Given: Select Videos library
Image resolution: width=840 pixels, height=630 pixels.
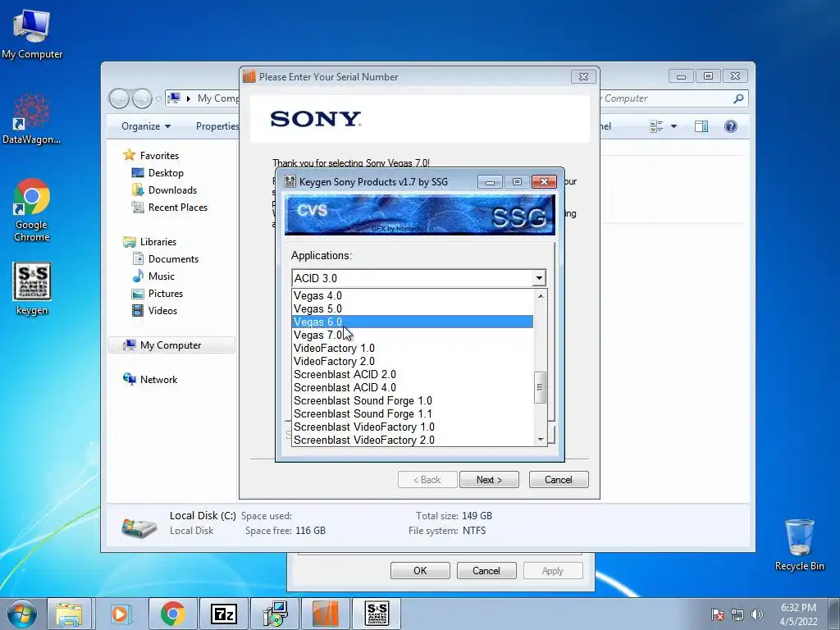Looking at the screenshot, I should click(162, 311).
